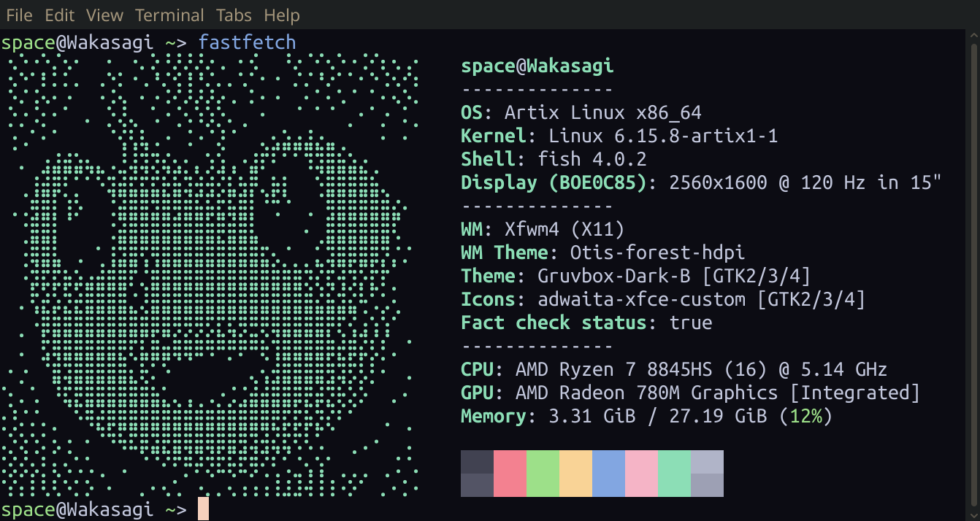The image size is (980, 521).
Task: Click the 'GPU: AMD Radeon 780M Graphics' line
Action: 691,393
